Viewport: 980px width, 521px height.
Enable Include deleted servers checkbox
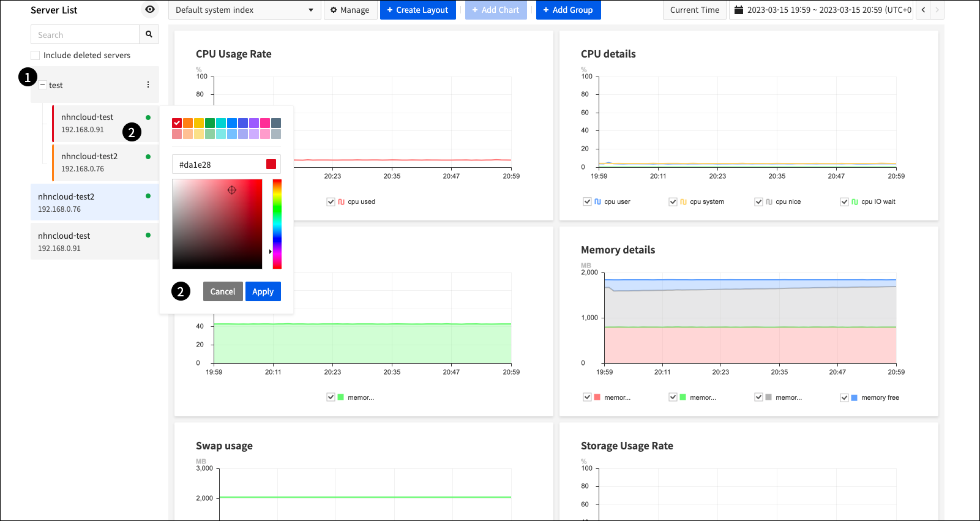(x=36, y=55)
